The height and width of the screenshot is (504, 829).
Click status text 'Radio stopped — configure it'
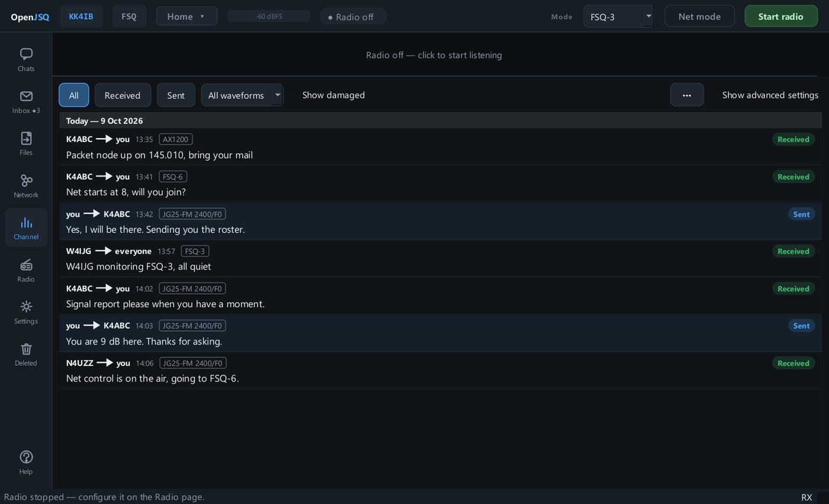click(x=104, y=497)
